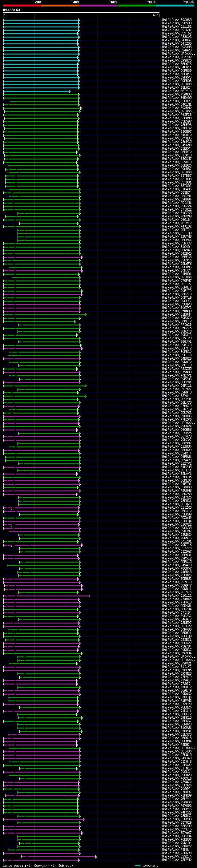Select hit label UniRef100_C1DUH4
The width and height of the screenshot is (197, 868).
[x=177, y=315]
